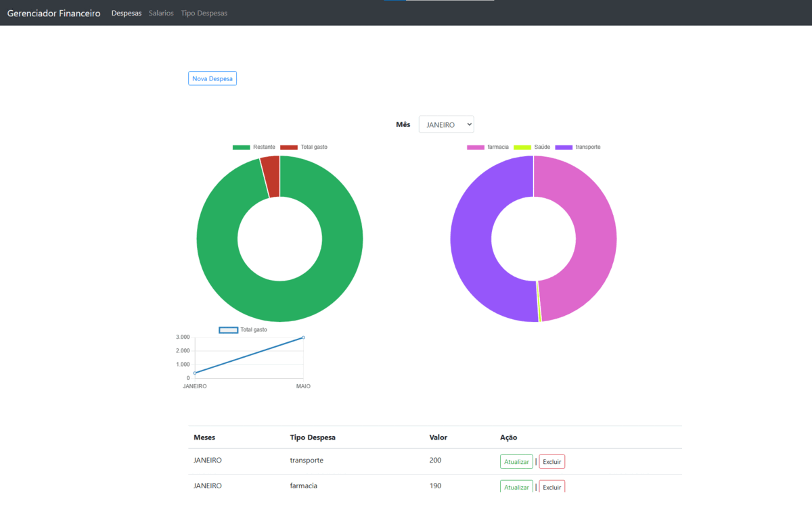Click the MAIO data point on line chart
The width and height of the screenshot is (812, 516).
pyautogui.click(x=302, y=336)
